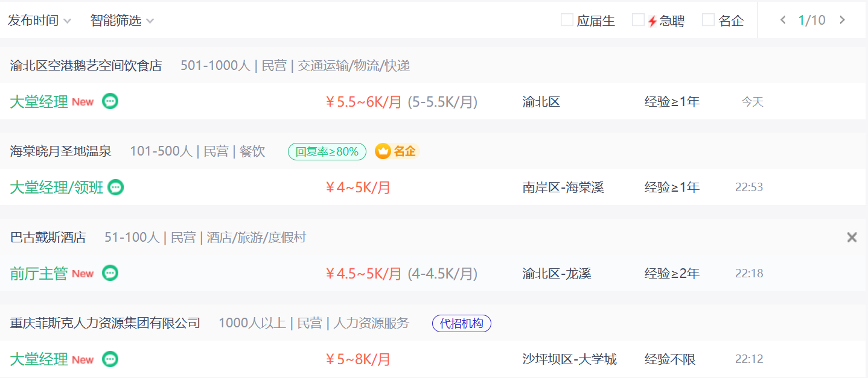Dismiss 巴古戴斯酒店 listing with the X
Image resolution: width=868 pixels, height=378 pixels.
[852, 238]
